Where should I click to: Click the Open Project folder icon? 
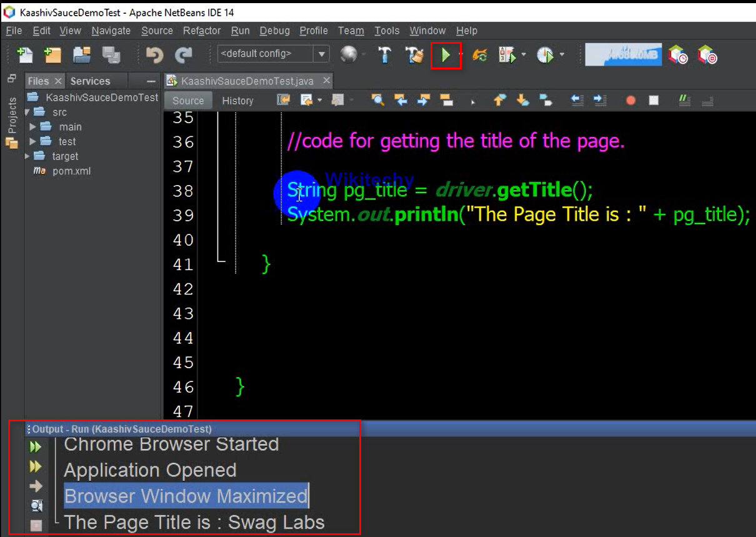click(82, 56)
